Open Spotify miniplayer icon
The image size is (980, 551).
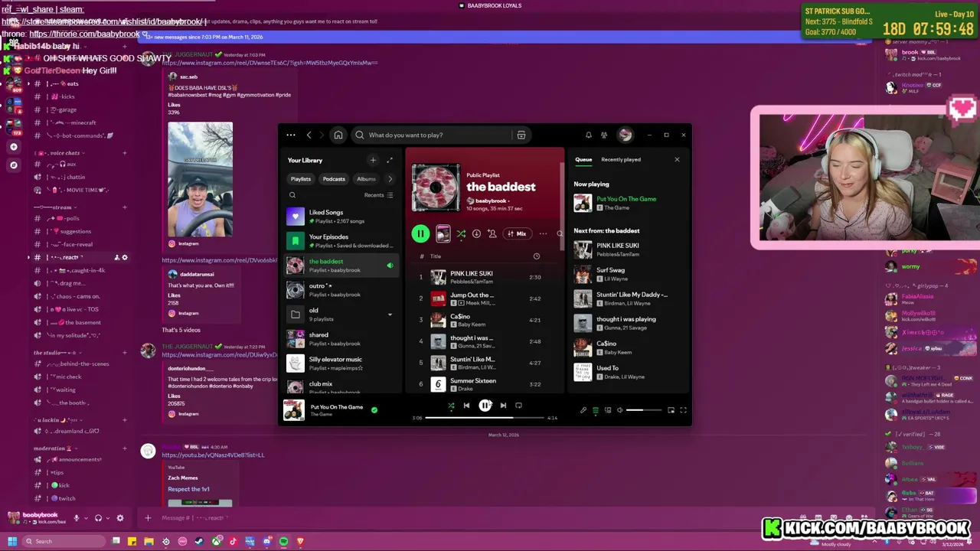[671, 410]
